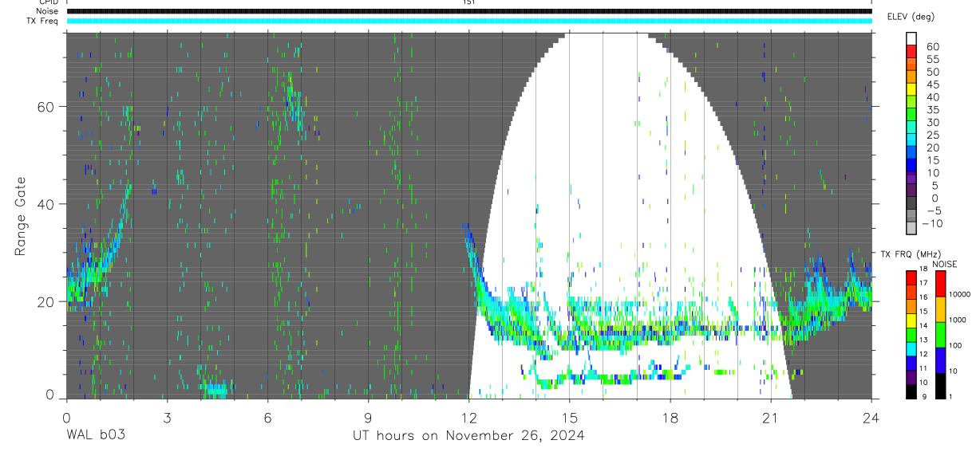This screenshot has width=980, height=452.
Task: Click the '-5' label on the ELEV scale
Action: point(934,210)
